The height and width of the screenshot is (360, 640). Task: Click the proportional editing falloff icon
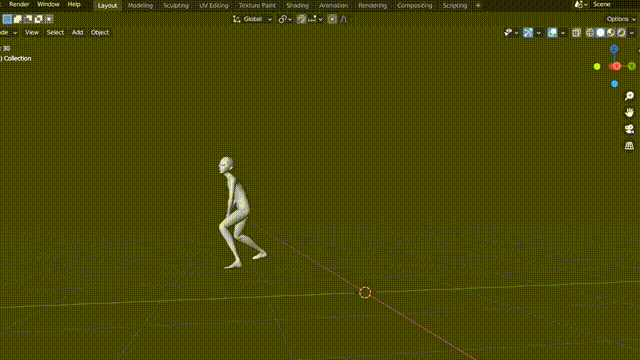[344, 19]
